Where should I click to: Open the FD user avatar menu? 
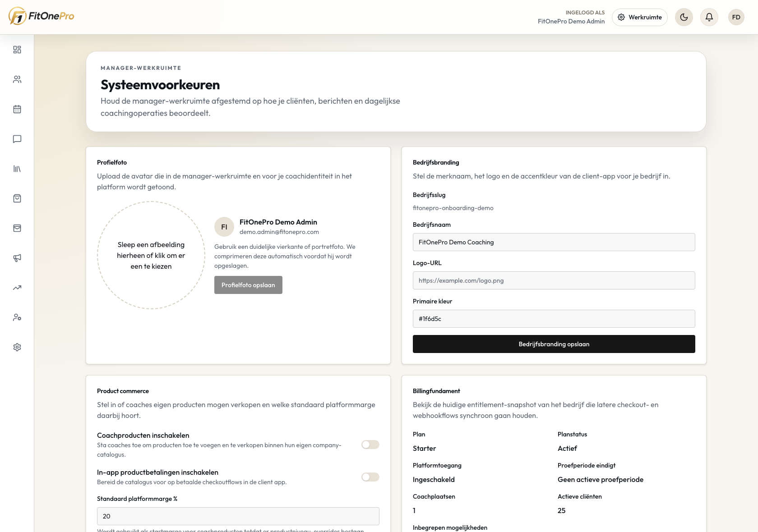736,17
